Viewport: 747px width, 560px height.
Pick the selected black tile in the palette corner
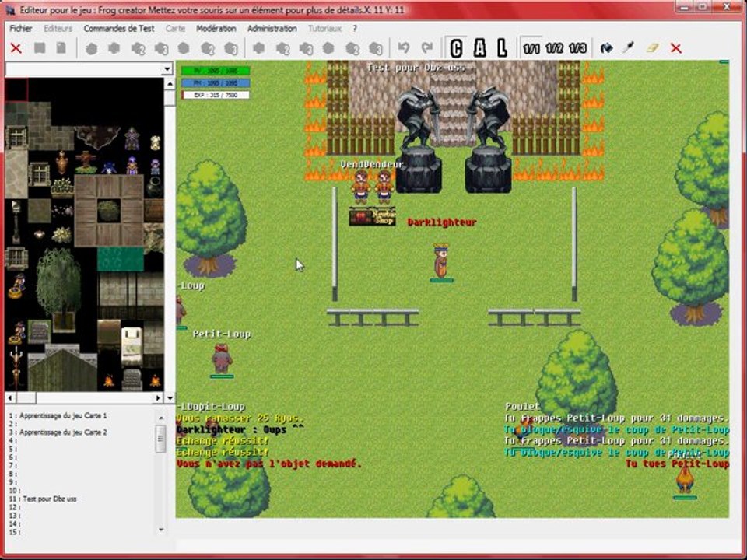(16, 90)
